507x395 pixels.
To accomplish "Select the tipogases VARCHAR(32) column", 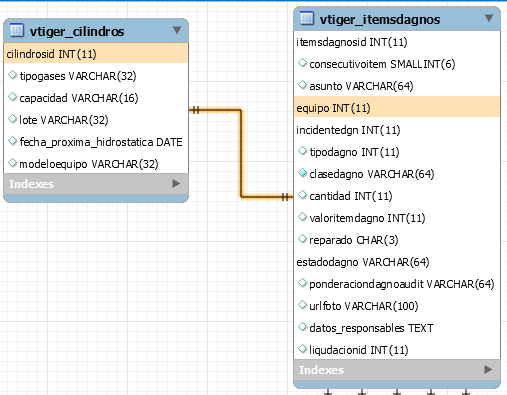I will coord(96,76).
